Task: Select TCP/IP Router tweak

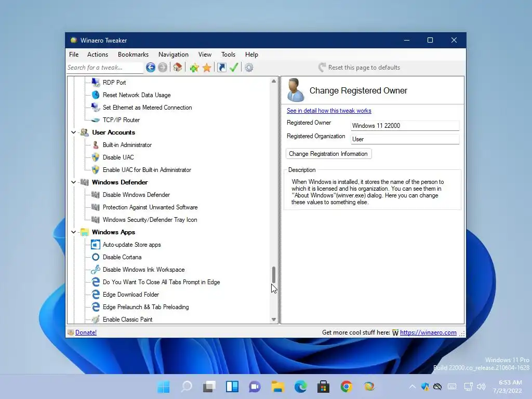Action: 121,120
